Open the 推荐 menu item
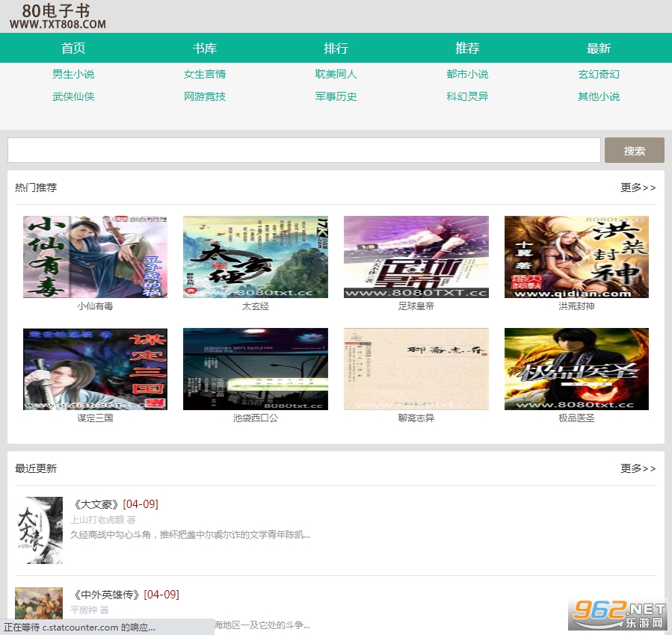Screen dimensions: 672x635 [x=467, y=48]
